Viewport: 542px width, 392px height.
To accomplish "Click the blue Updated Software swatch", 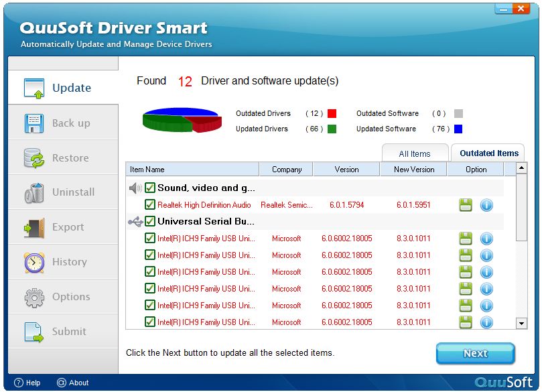I will coord(458,129).
